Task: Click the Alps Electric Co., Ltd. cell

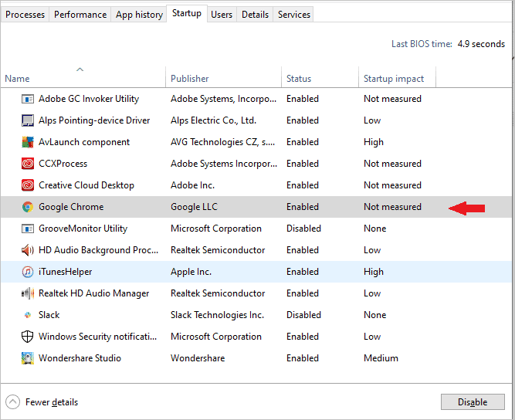Action: (213, 120)
